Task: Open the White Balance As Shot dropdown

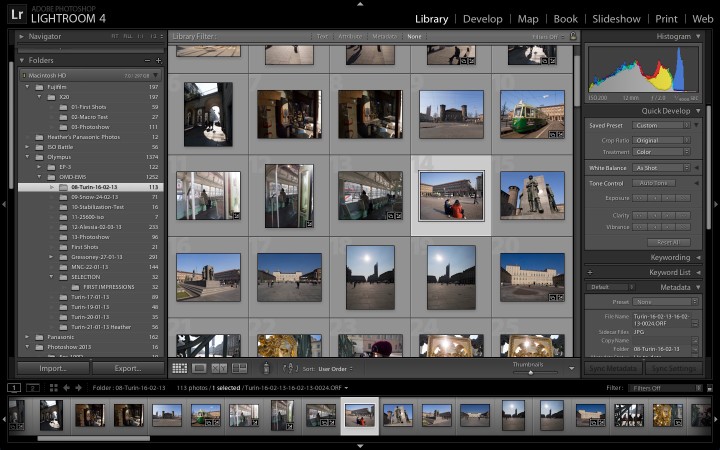Action: click(x=661, y=168)
